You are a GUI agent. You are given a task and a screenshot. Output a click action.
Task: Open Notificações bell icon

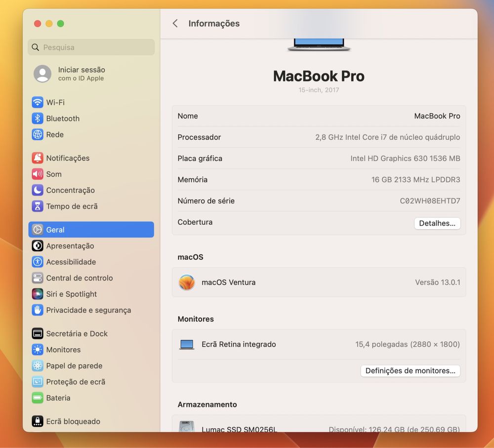[38, 158]
